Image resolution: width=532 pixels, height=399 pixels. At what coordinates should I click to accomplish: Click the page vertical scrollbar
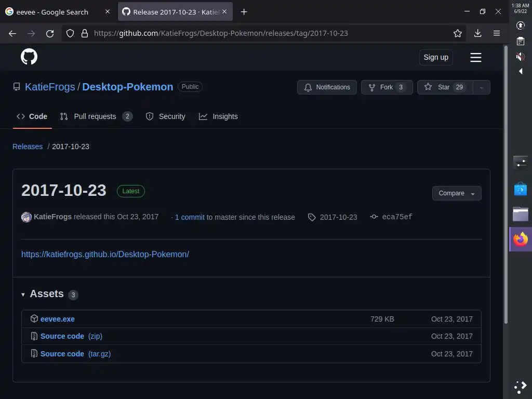point(506,184)
